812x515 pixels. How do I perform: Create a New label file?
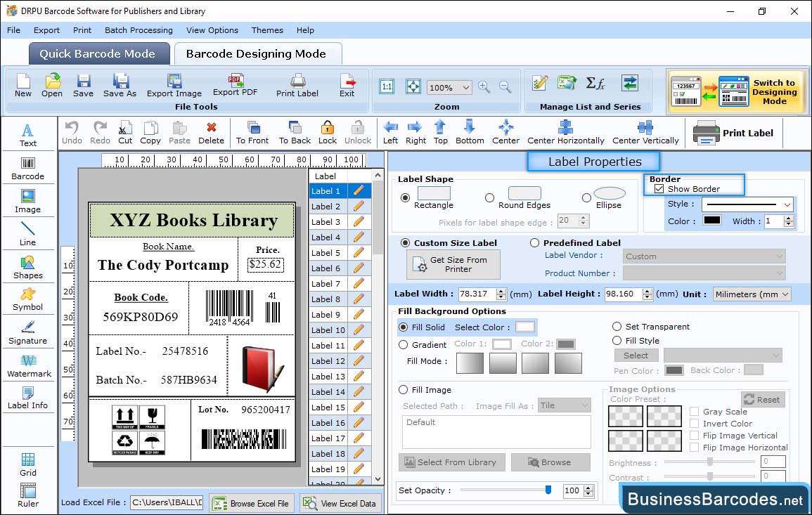22,86
